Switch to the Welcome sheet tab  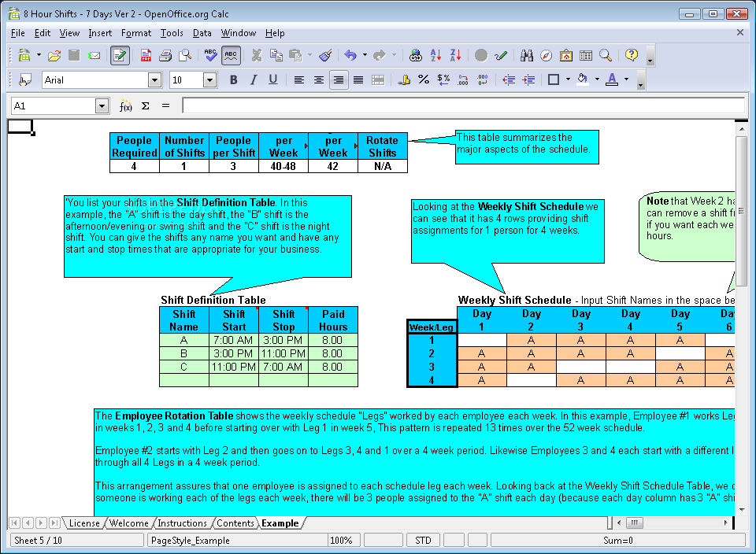(128, 523)
